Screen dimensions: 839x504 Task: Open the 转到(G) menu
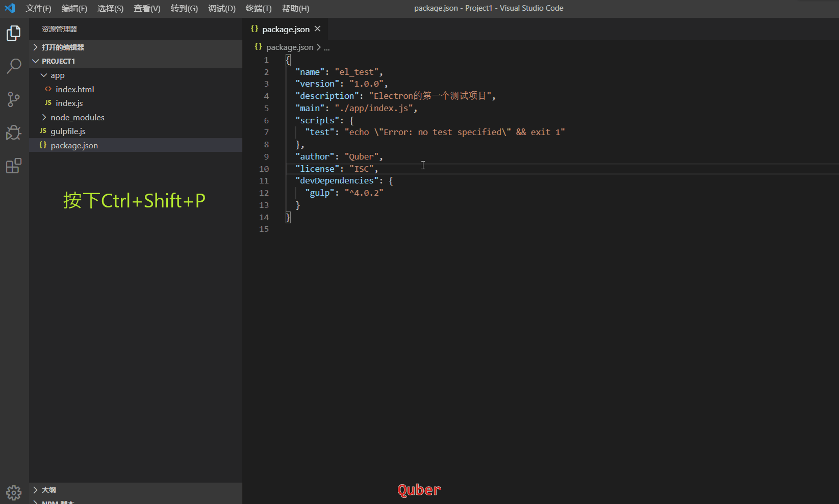[x=184, y=8]
